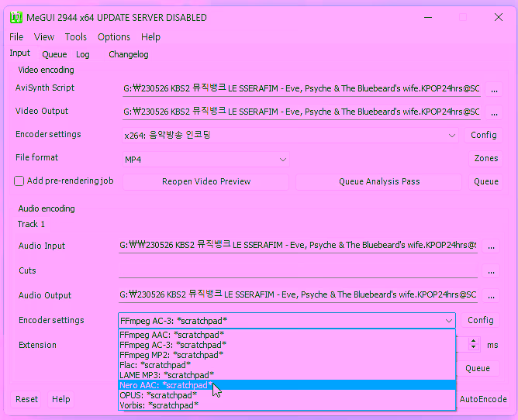Browse for Audio Output file

coord(491,296)
